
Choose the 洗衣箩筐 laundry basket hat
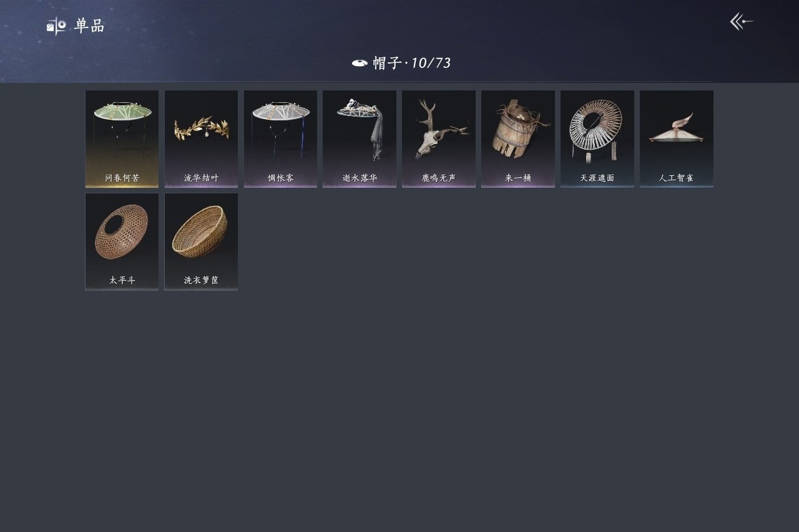(x=201, y=242)
